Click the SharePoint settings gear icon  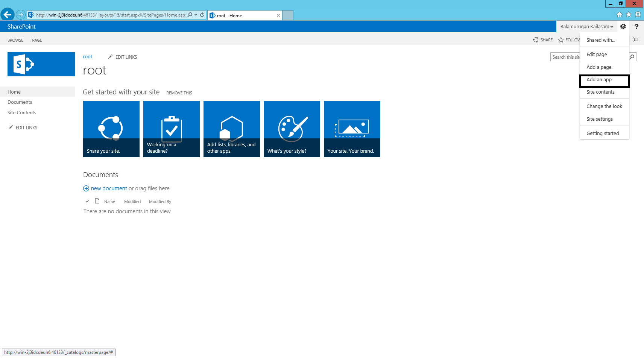[623, 26]
